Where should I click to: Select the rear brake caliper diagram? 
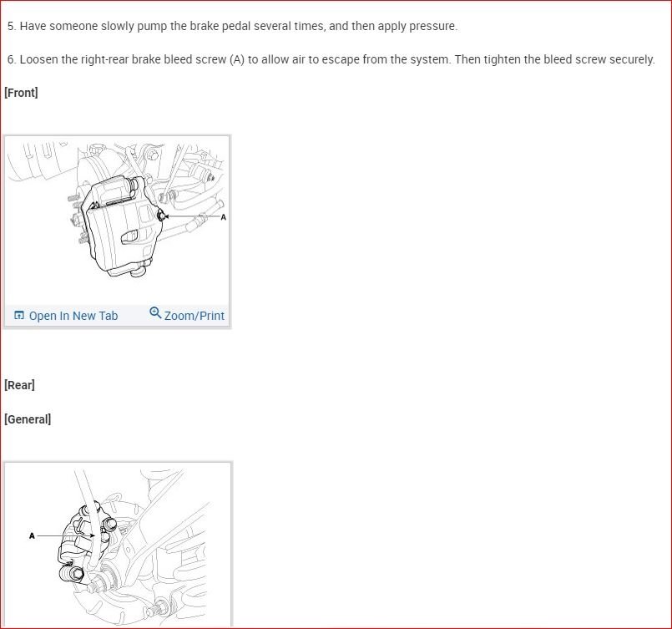118,545
